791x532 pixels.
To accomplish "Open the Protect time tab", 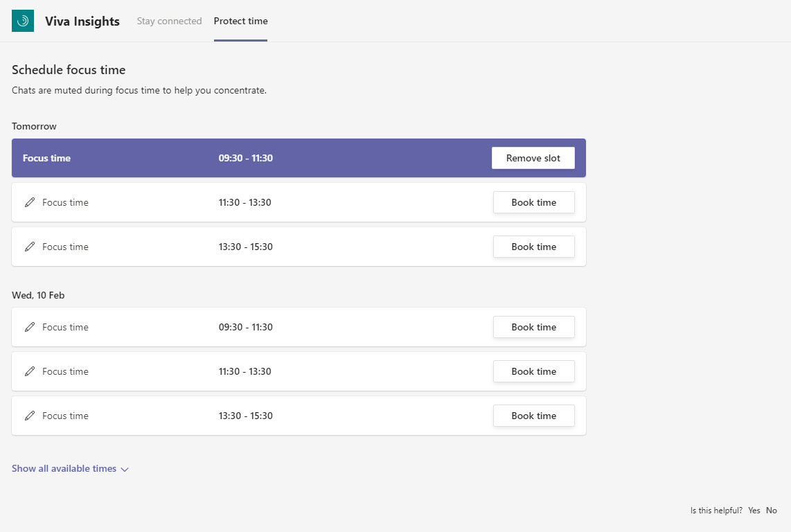I will pyautogui.click(x=240, y=21).
